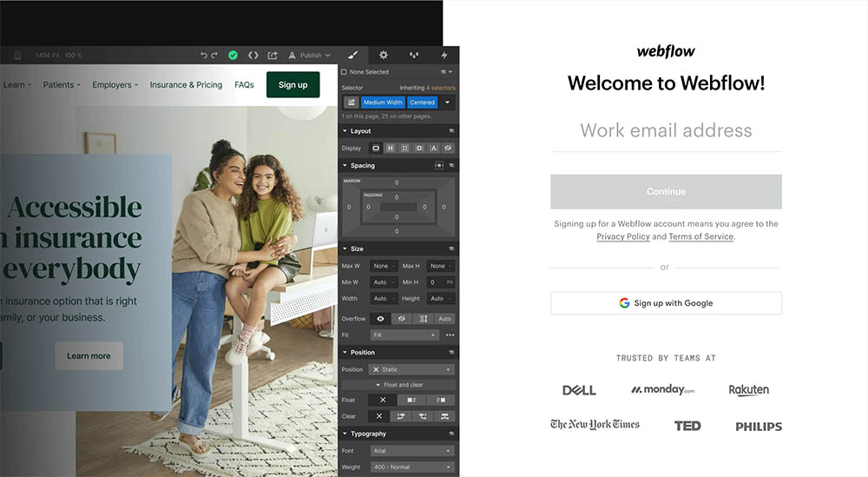The height and width of the screenshot is (477, 868).
Task: Click the three-dot more fit options
Action: pyautogui.click(x=450, y=335)
